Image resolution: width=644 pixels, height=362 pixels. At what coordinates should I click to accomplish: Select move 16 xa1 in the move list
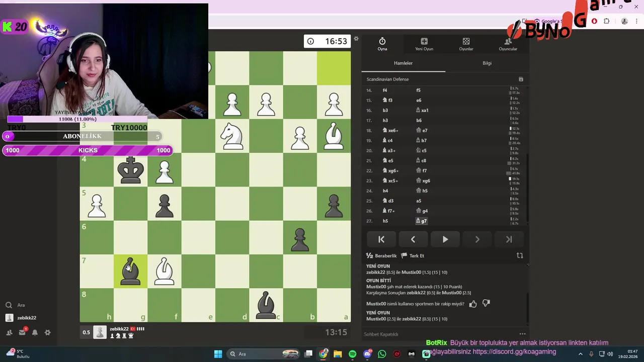pos(422,111)
